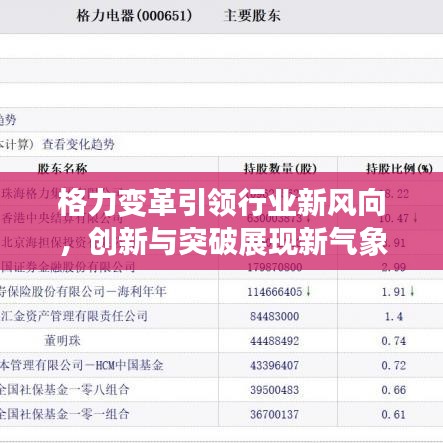
Task: Click the 持股比例(%) column header
Action: pos(399,168)
